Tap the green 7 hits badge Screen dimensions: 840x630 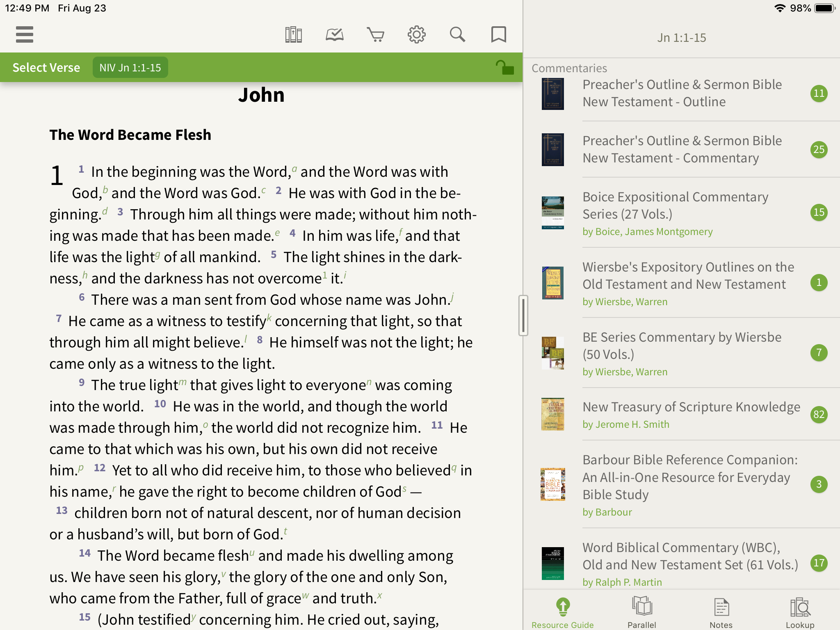click(819, 353)
